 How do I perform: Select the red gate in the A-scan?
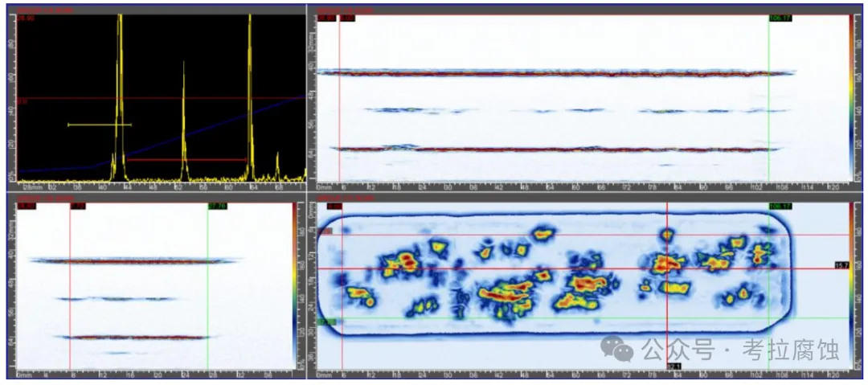pos(185,160)
